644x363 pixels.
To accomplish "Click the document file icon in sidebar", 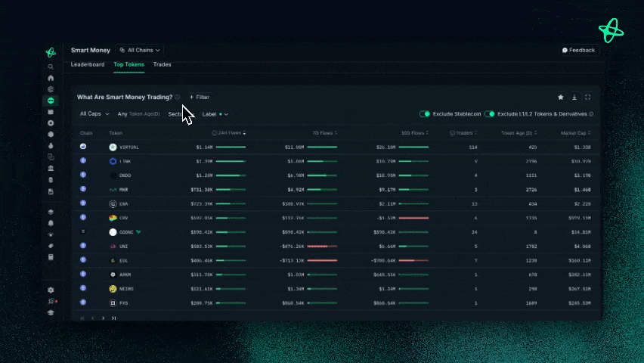I will pyautogui.click(x=51, y=191).
